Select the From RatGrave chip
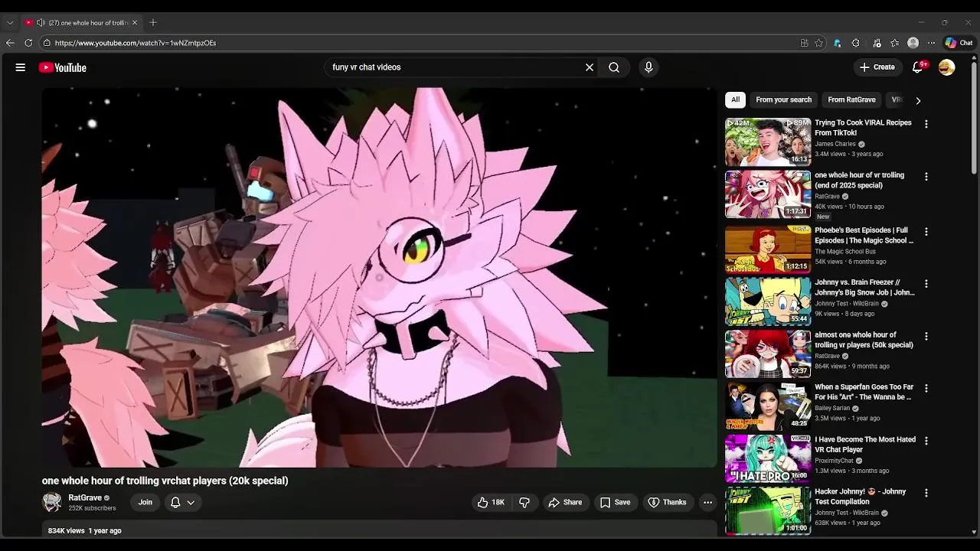The width and height of the screenshot is (980, 551). tap(851, 99)
